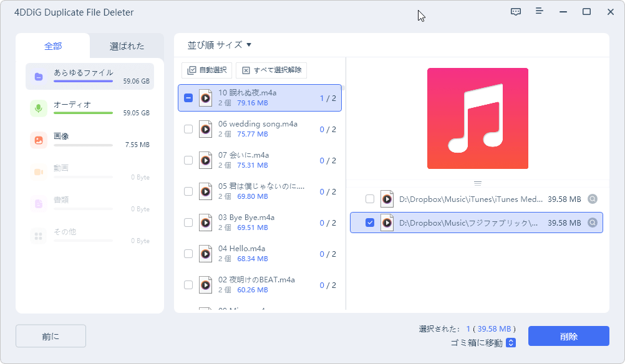The image size is (625, 364).
Task: Click the 書類 document icon
Action: click(39, 204)
